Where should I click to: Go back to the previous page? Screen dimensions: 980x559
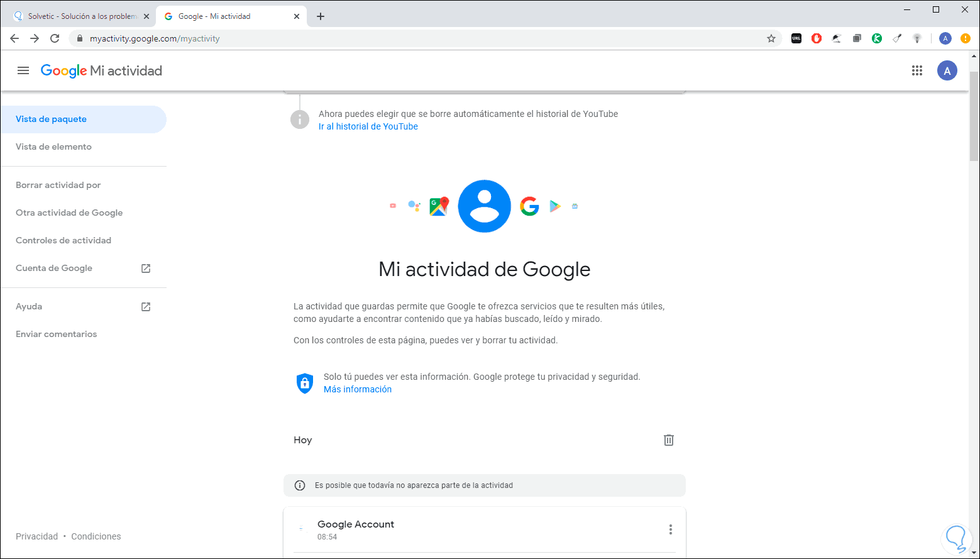click(14, 38)
